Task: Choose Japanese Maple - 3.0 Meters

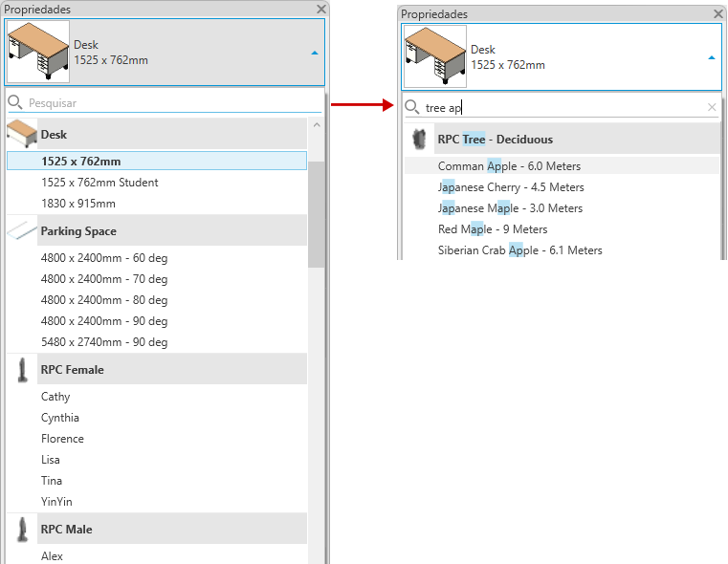Action: pyautogui.click(x=562, y=207)
